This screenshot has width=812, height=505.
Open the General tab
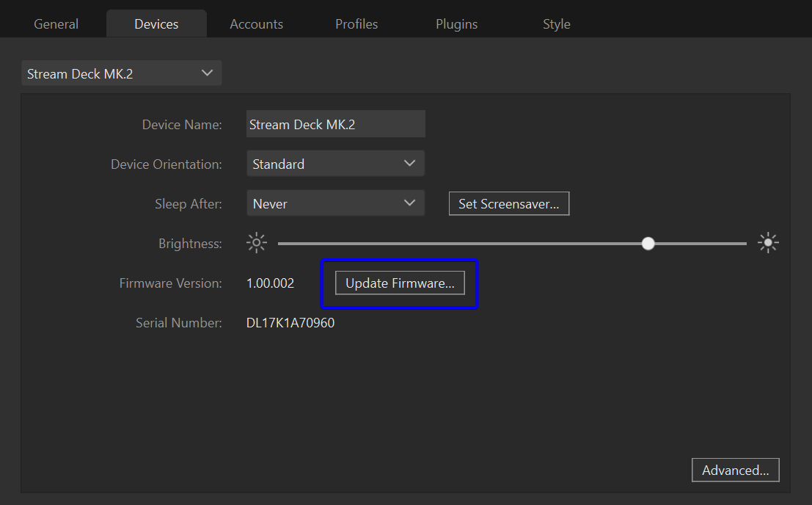pos(56,23)
